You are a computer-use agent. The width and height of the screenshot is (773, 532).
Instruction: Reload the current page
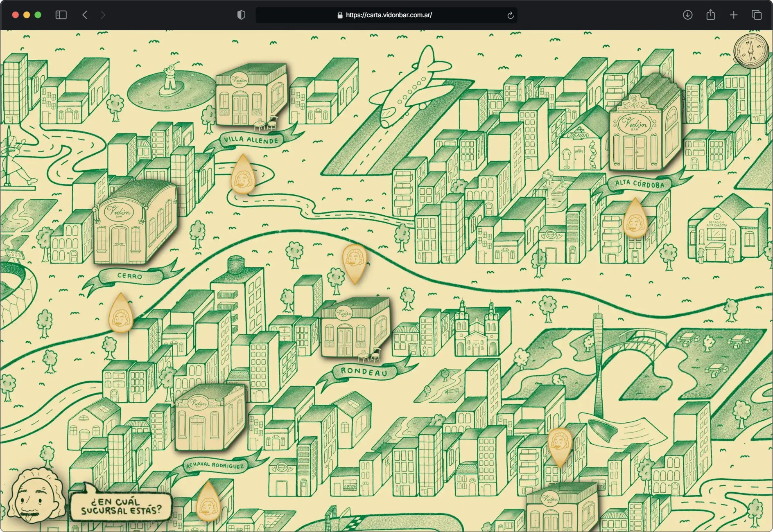(510, 16)
